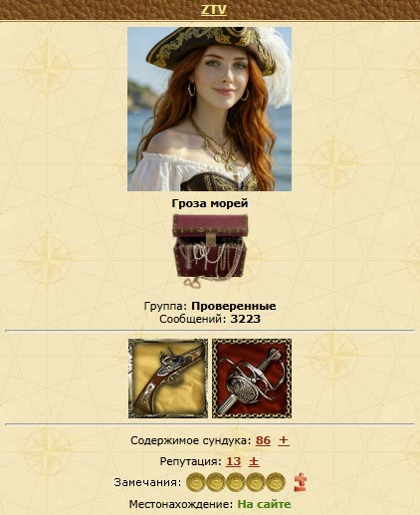Viewport: 420px width, 515px height.
Task: Open the chest contents value 86
Action: pos(263,440)
